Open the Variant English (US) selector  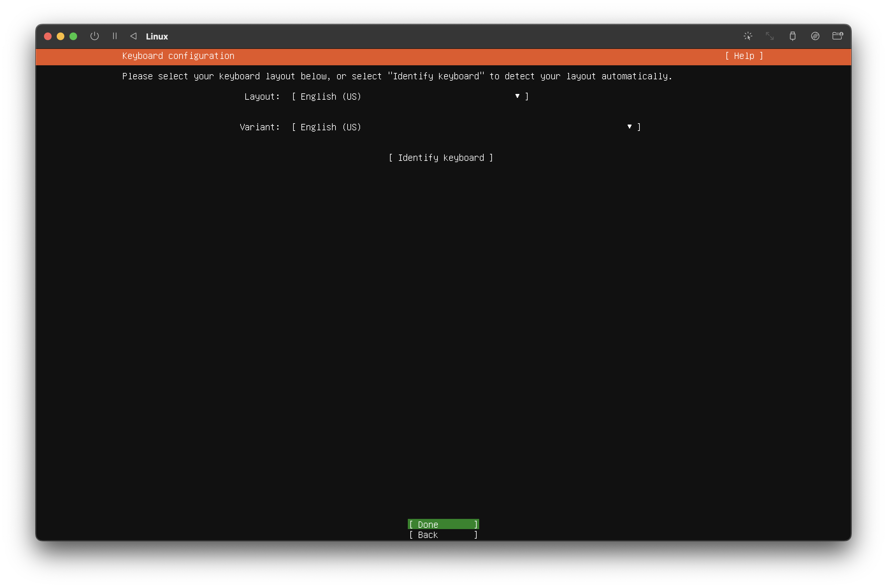[x=466, y=127]
